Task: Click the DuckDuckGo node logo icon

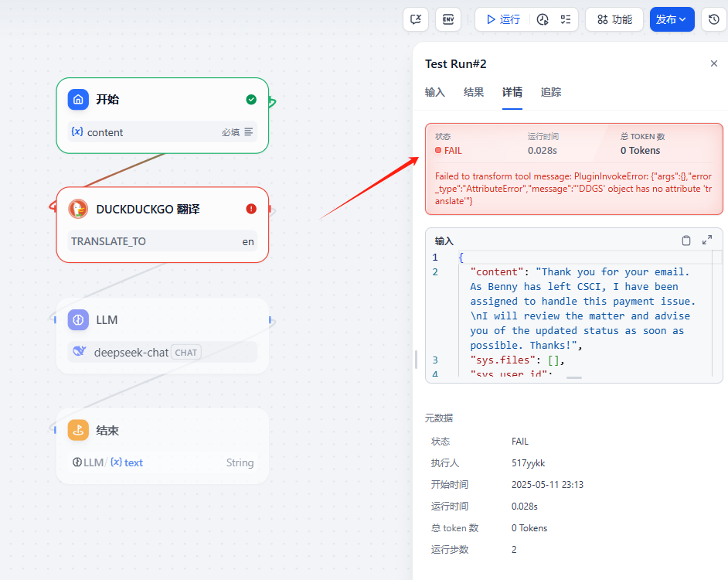Action: 78,209
